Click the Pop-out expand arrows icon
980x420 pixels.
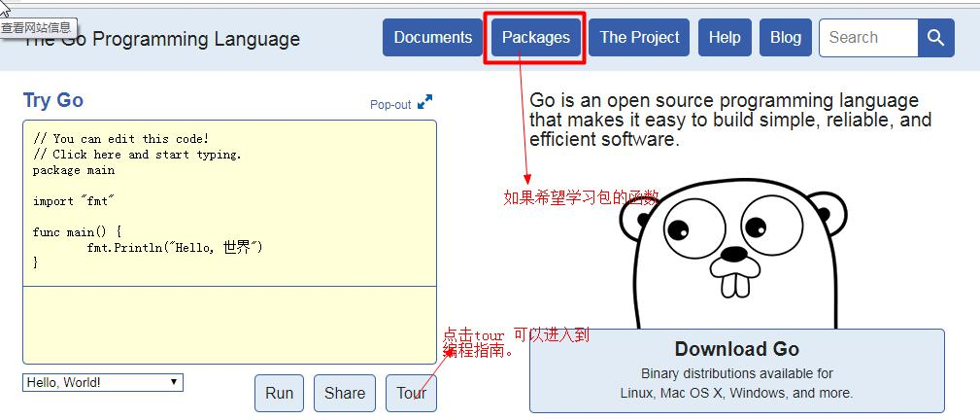click(424, 103)
